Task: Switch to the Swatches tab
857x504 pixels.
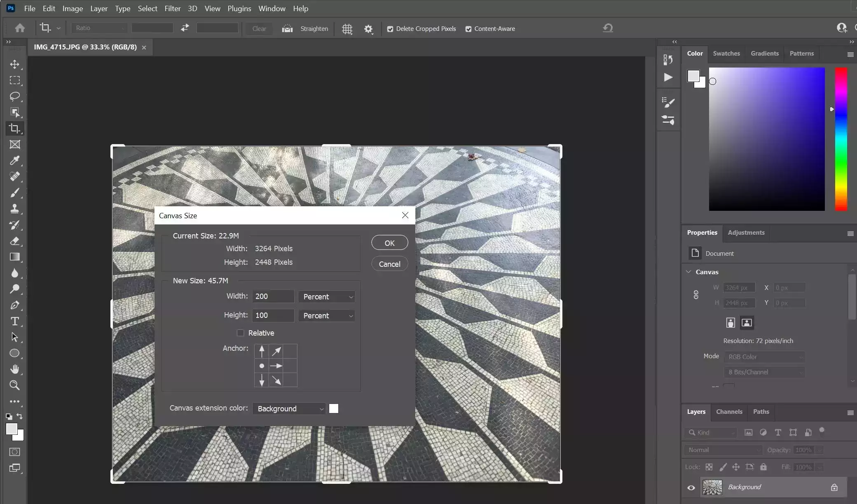Action: click(x=726, y=54)
